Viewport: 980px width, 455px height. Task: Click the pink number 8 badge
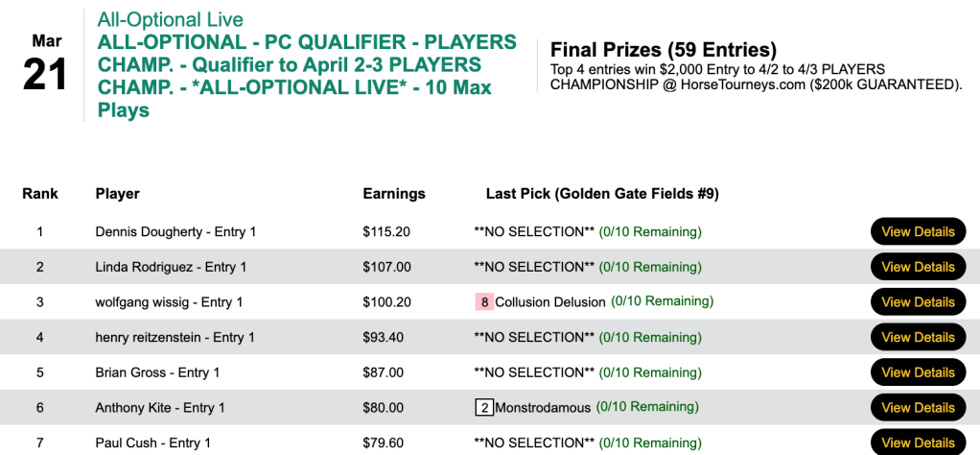tap(484, 302)
